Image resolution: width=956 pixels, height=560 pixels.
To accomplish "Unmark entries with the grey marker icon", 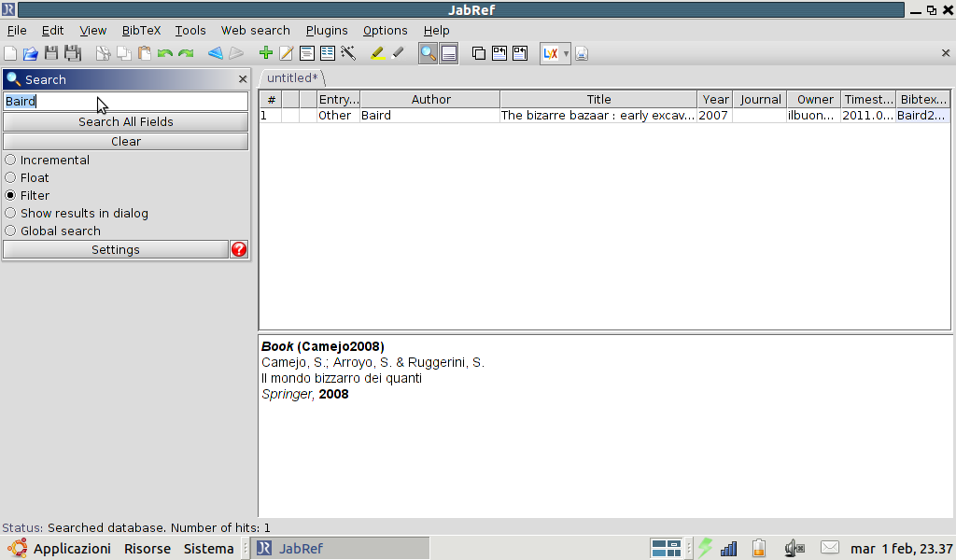I will 398,53.
